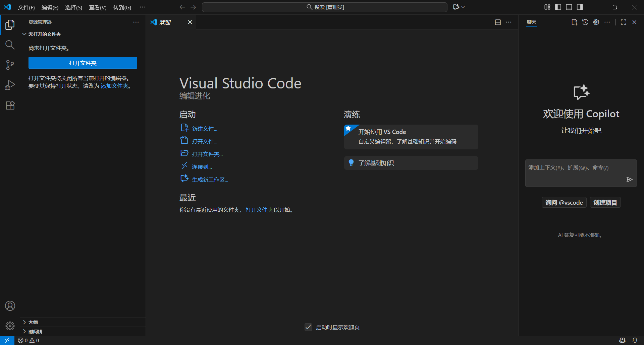This screenshot has height=345, width=644.
Task: Open the Search view in activity bar
Action: pos(10,45)
